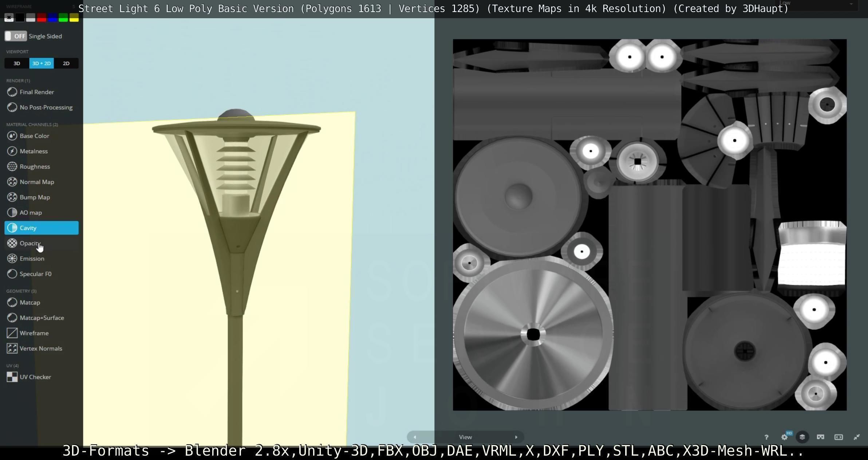
Task: Enable Wireframe geometry view
Action: coord(34,333)
